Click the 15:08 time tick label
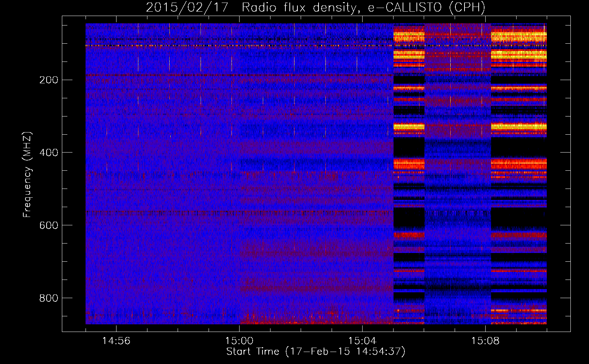 click(485, 341)
